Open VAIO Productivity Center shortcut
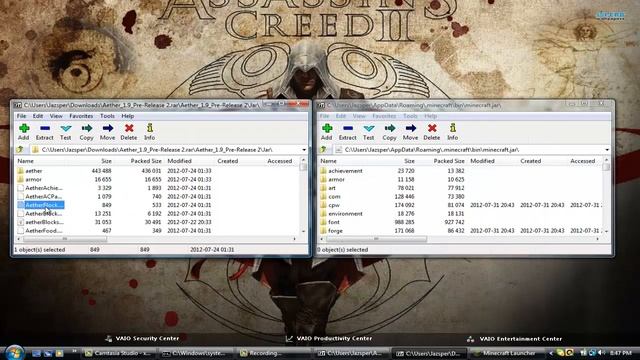 click(x=329, y=338)
